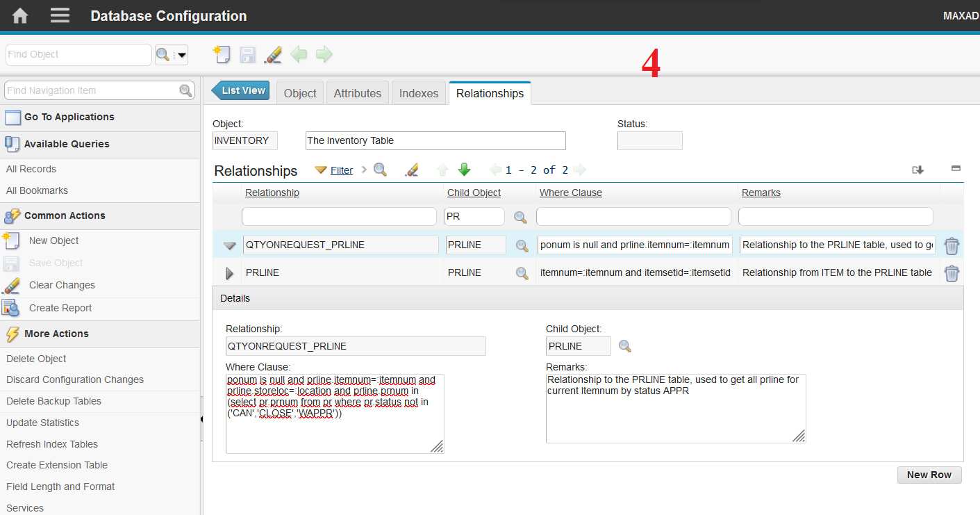Delete the QTYONREQUEST_PRLINE relationship row
980x515 pixels.
click(952, 245)
